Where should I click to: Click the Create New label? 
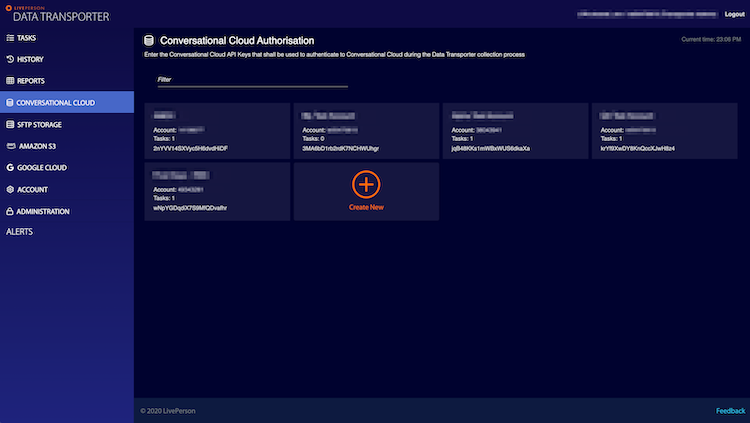366,207
